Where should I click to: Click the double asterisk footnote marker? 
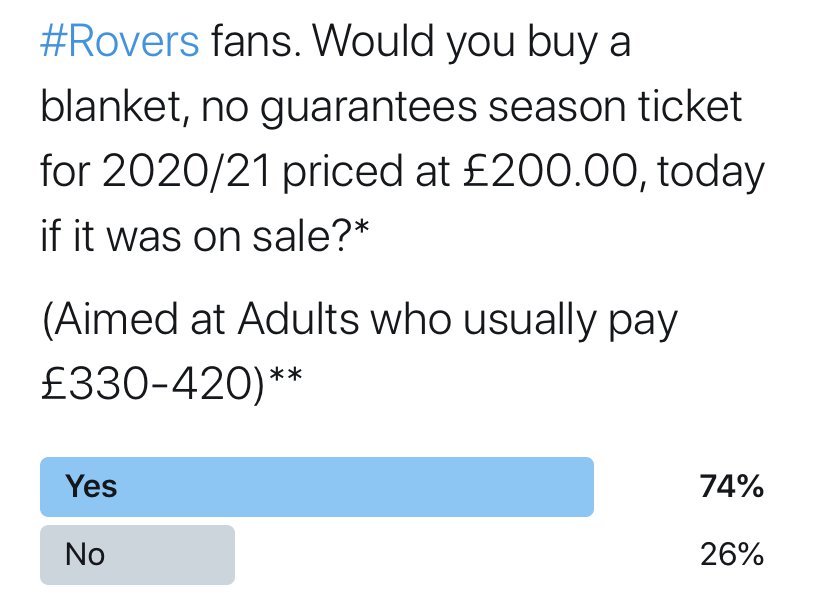click(x=285, y=376)
